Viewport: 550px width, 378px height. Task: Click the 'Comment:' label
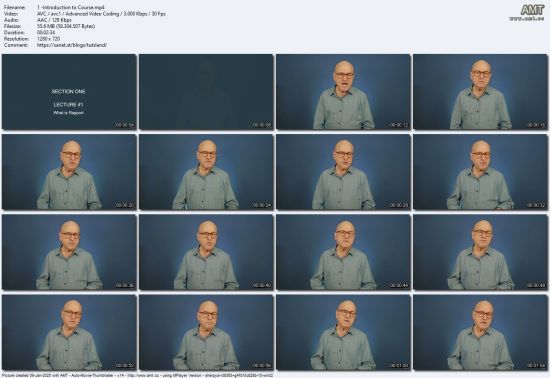tap(16, 45)
